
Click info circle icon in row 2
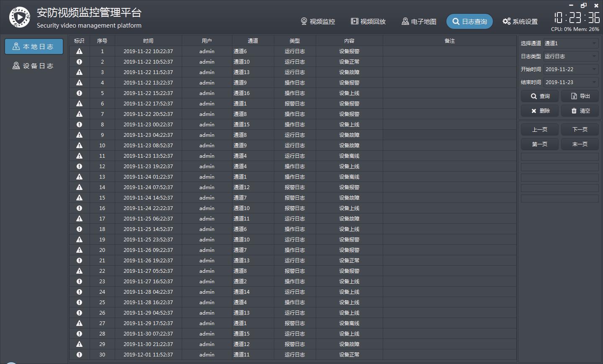tap(79, 62)
